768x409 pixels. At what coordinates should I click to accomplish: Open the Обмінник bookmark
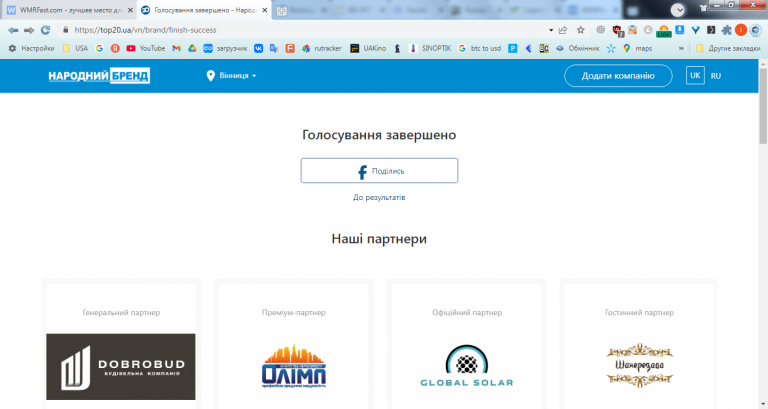click(x=577, y=48)
